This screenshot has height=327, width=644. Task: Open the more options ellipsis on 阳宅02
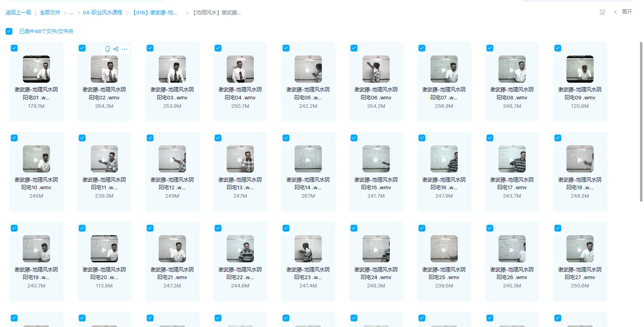pos(125,49)
